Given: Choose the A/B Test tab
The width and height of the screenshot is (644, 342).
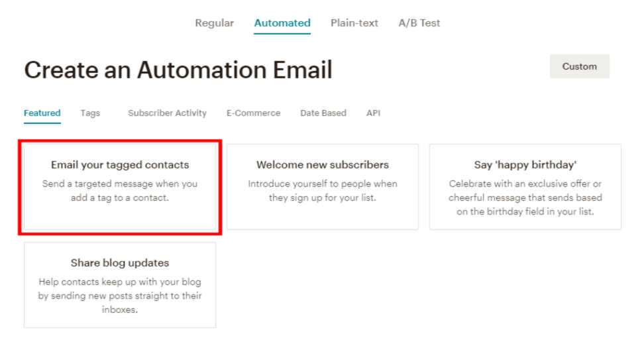Looking at the screenshot, I should (x=419, y=23).
